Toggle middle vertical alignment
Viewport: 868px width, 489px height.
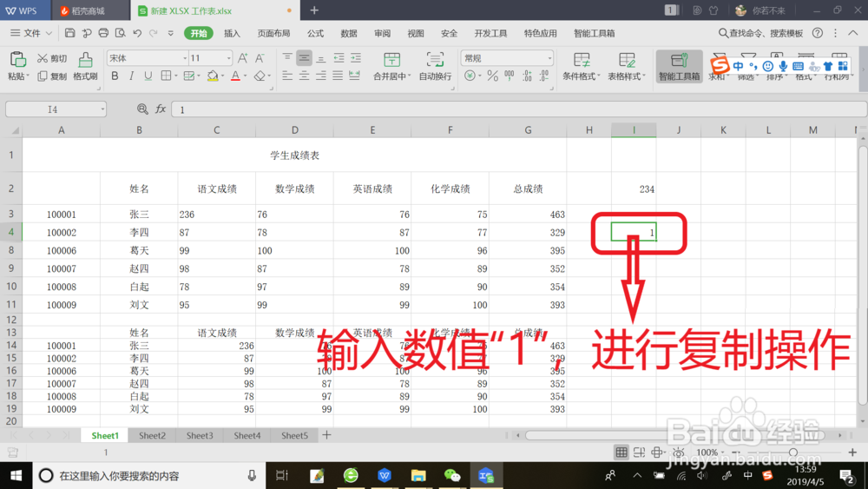coord(304,58)
